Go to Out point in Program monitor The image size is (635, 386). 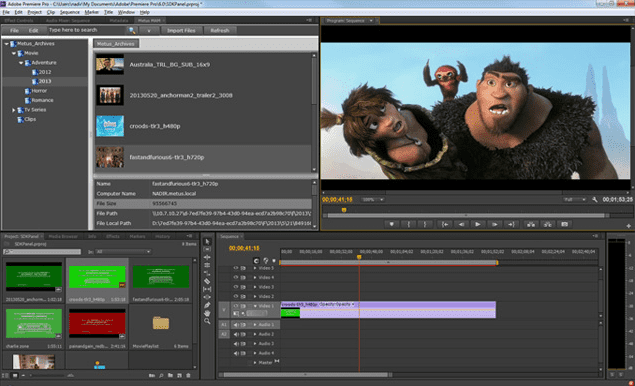coord(511,224)
